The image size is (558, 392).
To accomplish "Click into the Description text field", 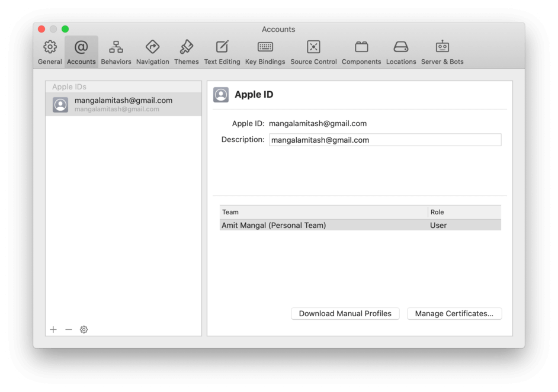I will pyautogui.click(x=385, y=140).
